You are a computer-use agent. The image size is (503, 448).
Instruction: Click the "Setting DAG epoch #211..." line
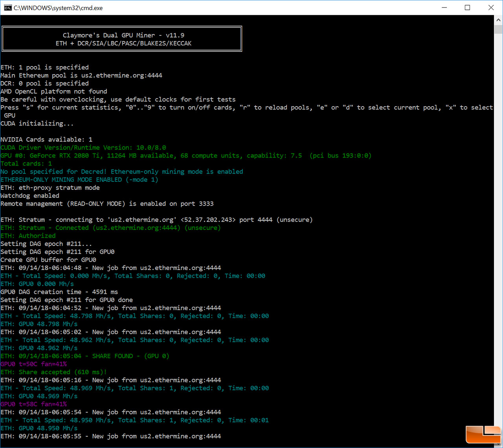(46, 244)
